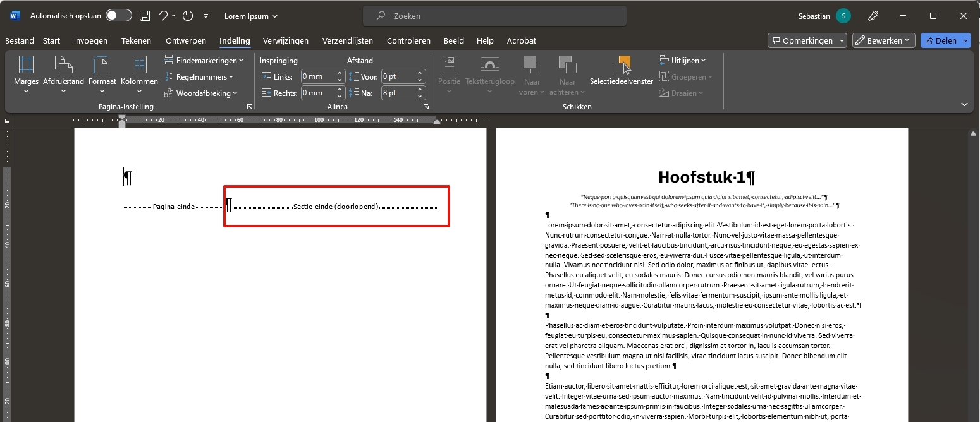Click the Word application logo icon
The image size is (980, 422).
[x=15, y=16]
